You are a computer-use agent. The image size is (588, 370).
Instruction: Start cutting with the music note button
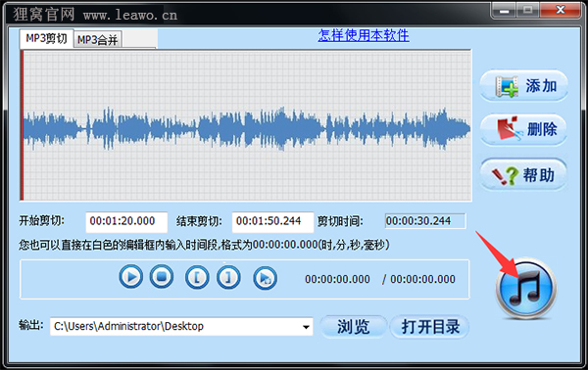tap(526, 290)
